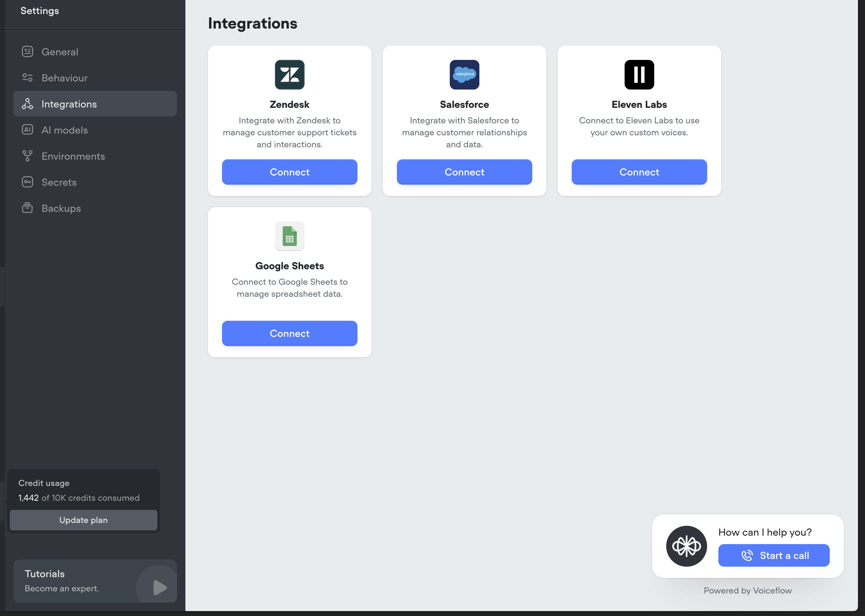The width and height of the screenshot is (865, 616).
Task: Open Secrets settings
Action: pos(95,182)
